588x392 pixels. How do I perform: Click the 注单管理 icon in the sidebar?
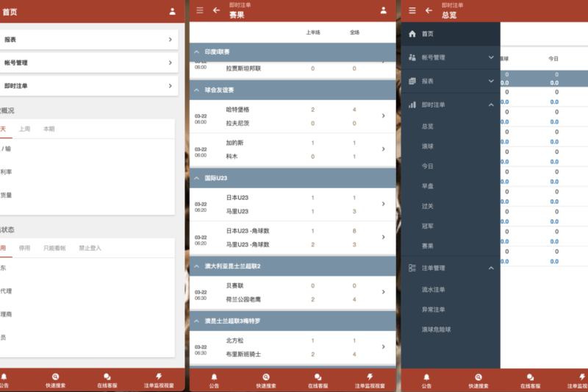coord(412,268)
